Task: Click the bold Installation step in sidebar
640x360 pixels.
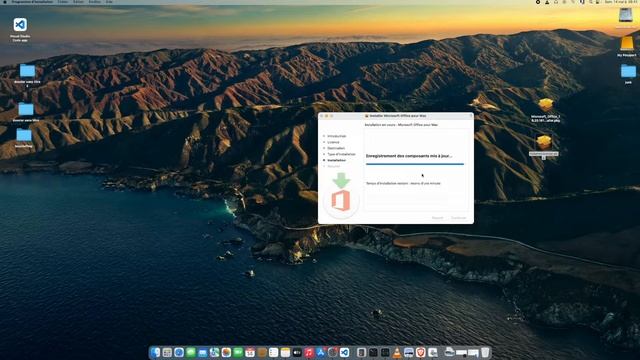Action: (336, 160)
